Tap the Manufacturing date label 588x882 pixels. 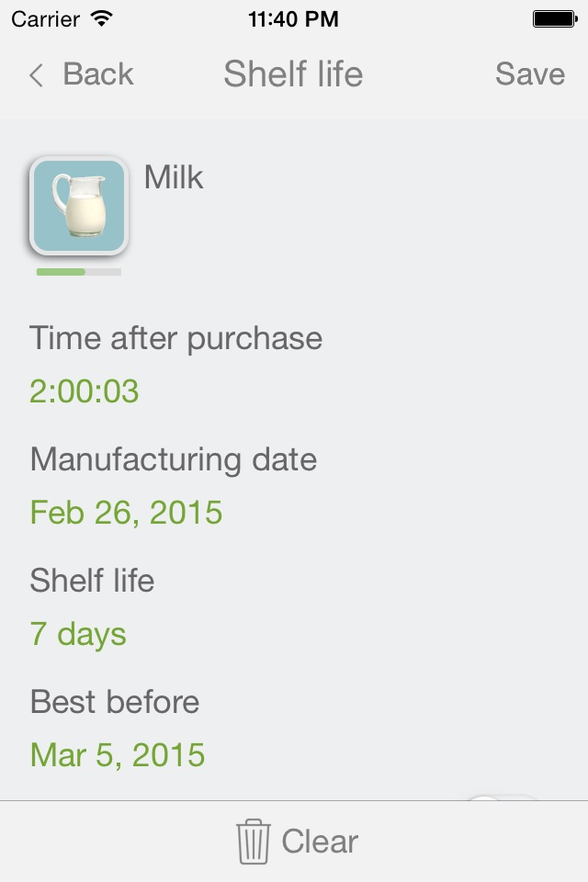(x=173, y=459)
